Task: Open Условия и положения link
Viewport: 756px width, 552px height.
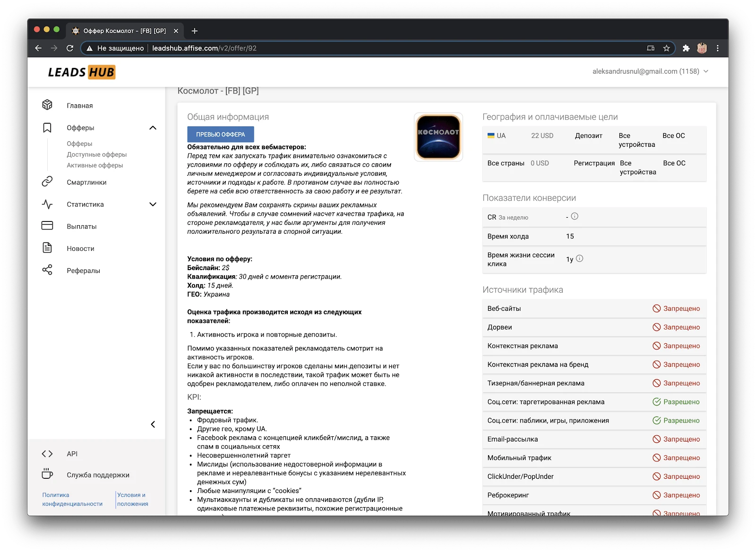Action: (133, 499)
